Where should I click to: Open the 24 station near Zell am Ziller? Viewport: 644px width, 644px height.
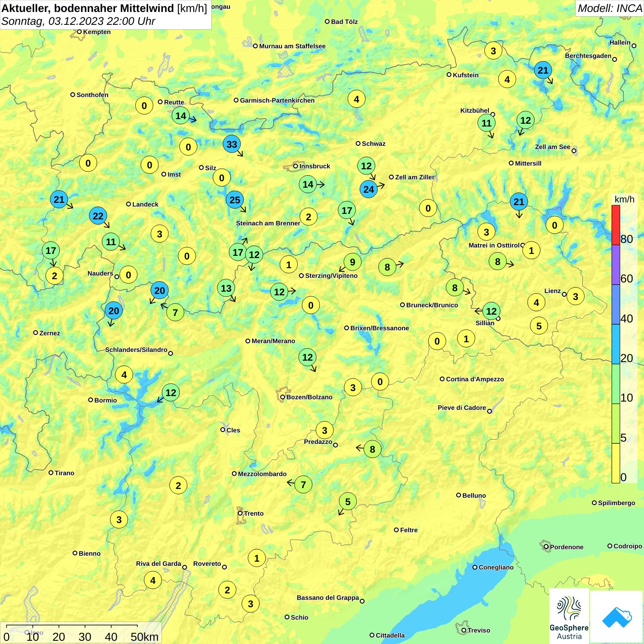pyautogui.click(x=368, y=189)
